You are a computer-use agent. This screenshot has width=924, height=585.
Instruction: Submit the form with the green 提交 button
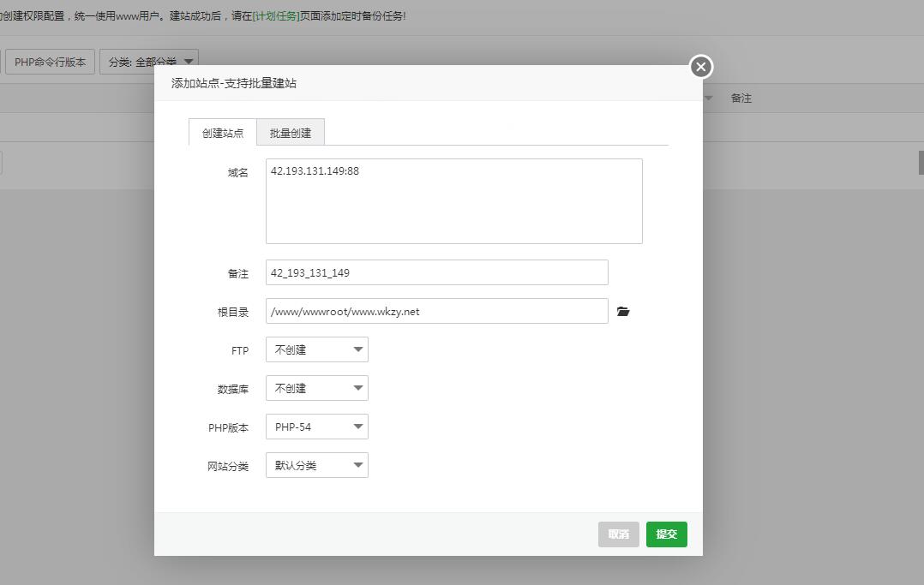[666, 534]
